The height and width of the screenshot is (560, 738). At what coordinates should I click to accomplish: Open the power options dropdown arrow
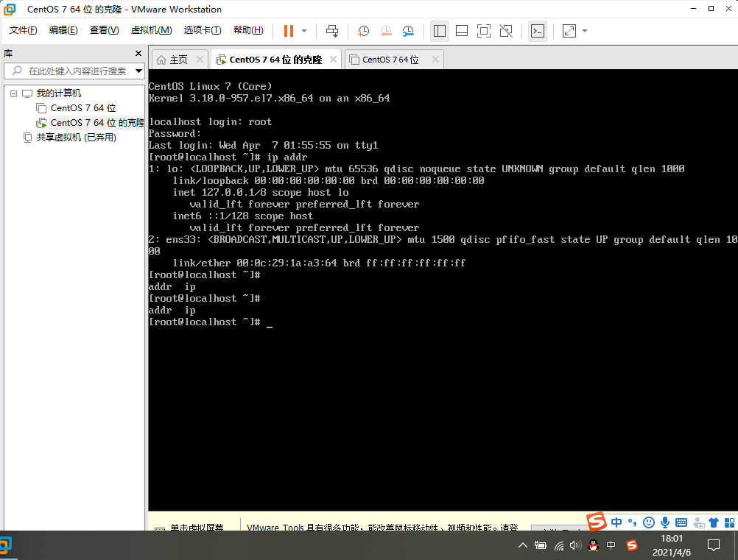(x=304, y=31)
